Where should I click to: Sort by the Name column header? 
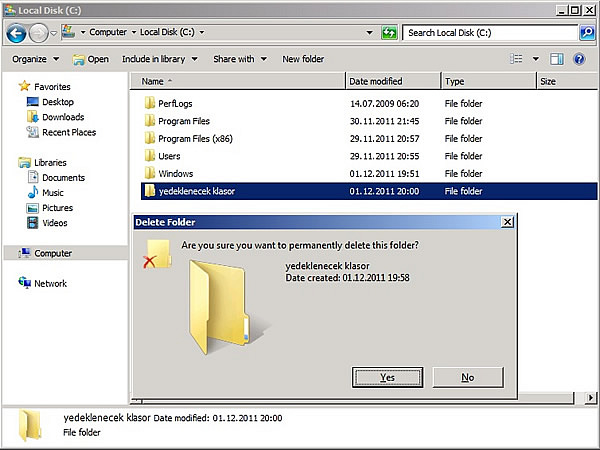pyautogui.click(x=238, y=81)
